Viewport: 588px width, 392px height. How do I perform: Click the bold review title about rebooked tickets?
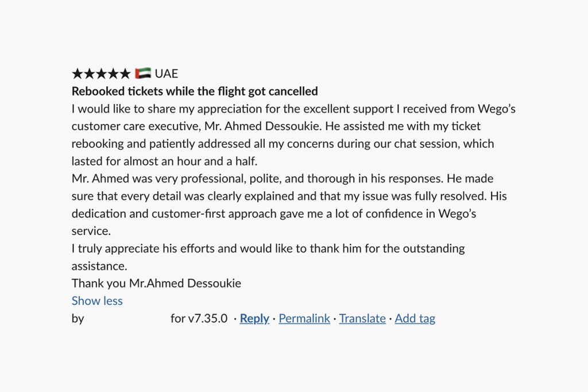tap(195, 91)
